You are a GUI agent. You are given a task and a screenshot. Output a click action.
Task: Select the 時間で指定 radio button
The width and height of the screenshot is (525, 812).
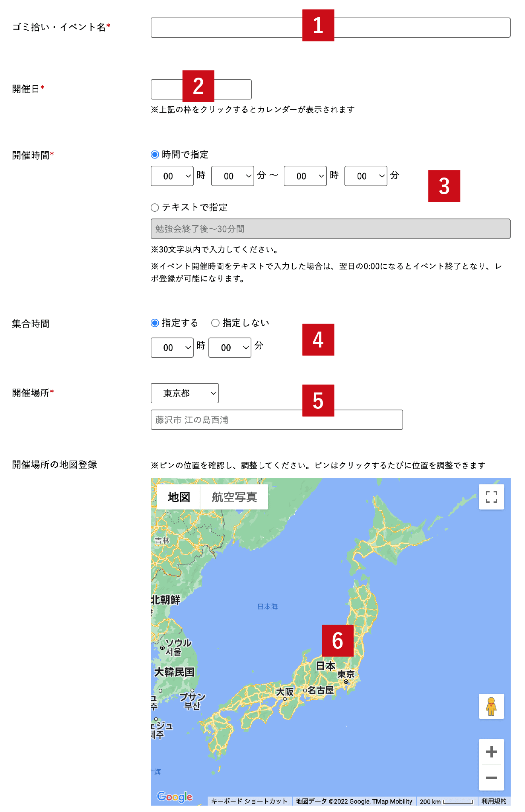155,154
